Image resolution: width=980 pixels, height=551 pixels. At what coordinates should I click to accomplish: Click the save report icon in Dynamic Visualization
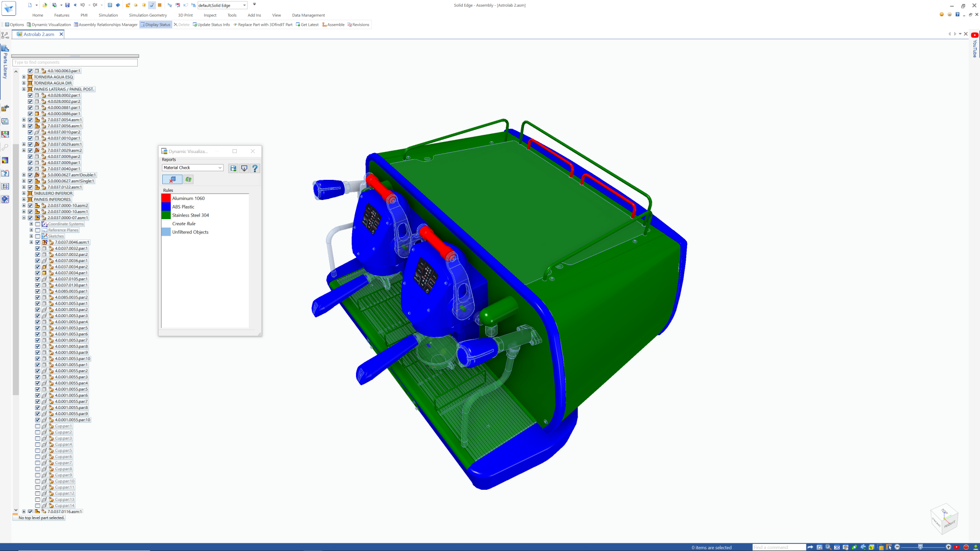tap(233, 168)
